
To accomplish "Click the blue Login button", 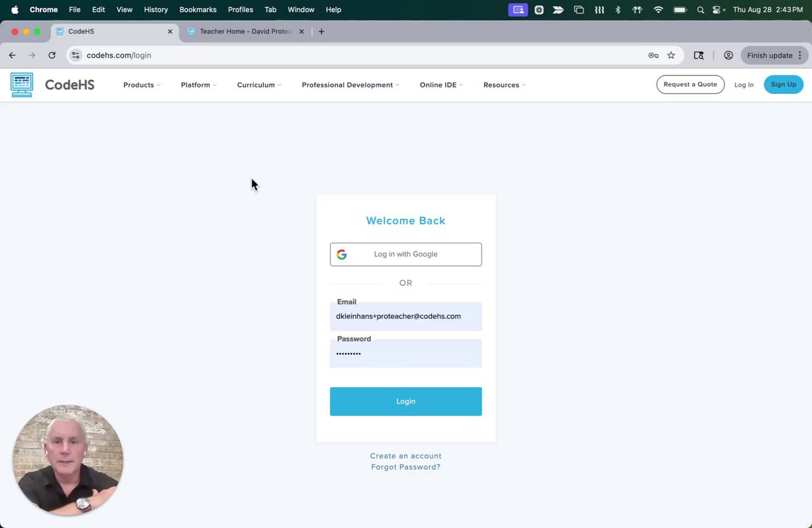I will pyautogui.click(x=406, y=402).
